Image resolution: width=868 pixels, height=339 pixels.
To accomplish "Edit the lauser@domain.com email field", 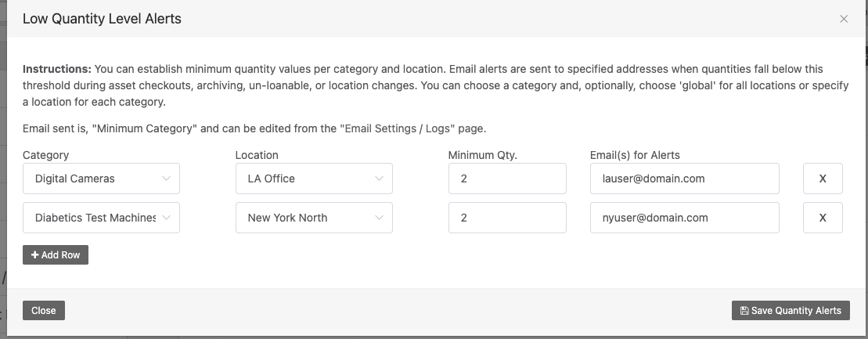I will click(685, 179).
